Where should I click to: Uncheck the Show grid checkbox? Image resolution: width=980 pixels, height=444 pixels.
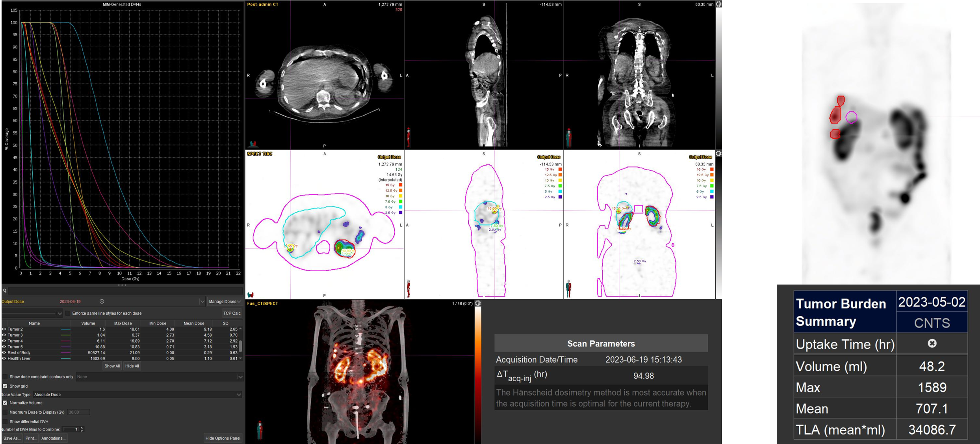coord(5,386)
